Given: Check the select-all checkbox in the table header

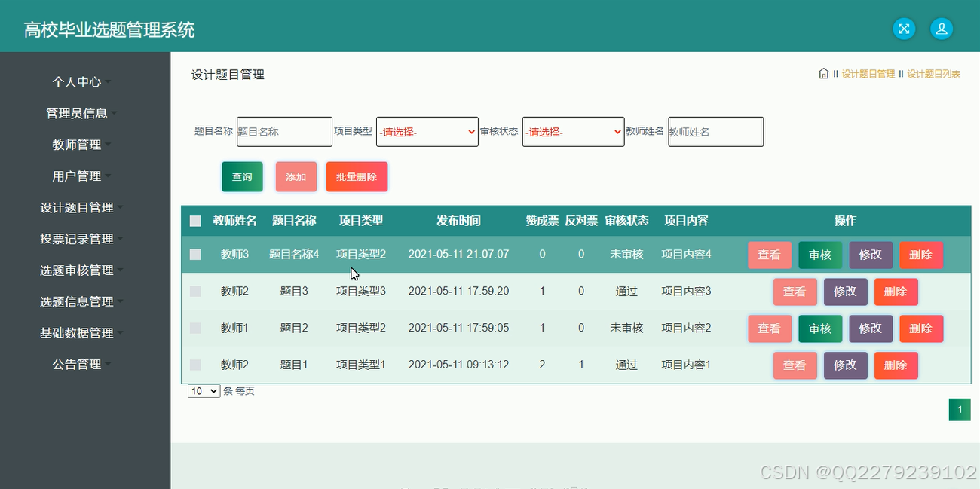Looking at the screenshot, I should pyautogui.click(x=195, y=221).
